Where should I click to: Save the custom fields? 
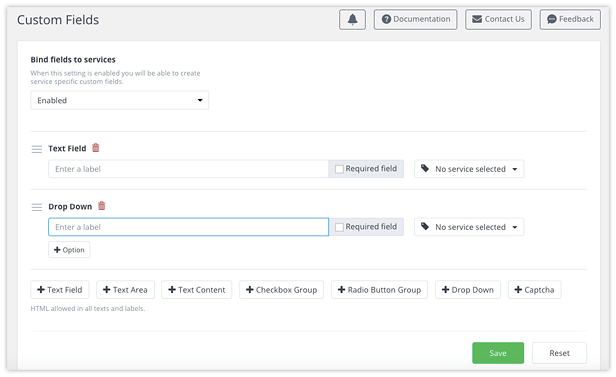click(x=498, y=353)
